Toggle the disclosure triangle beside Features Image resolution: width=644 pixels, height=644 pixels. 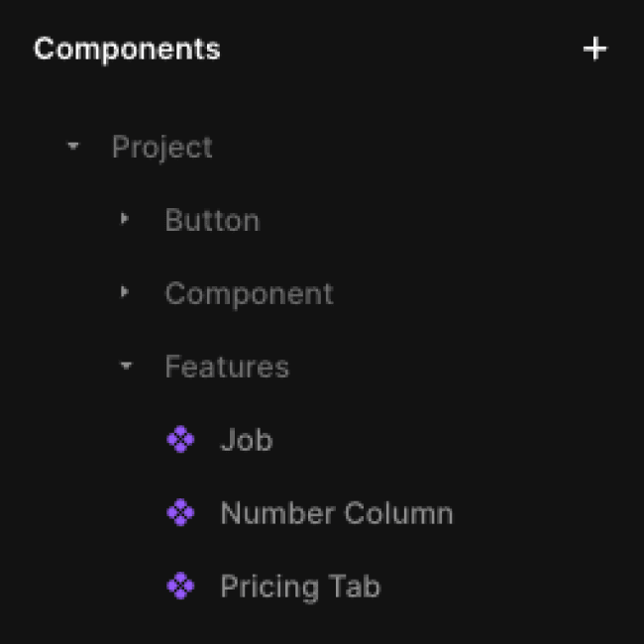coord(126,367)
